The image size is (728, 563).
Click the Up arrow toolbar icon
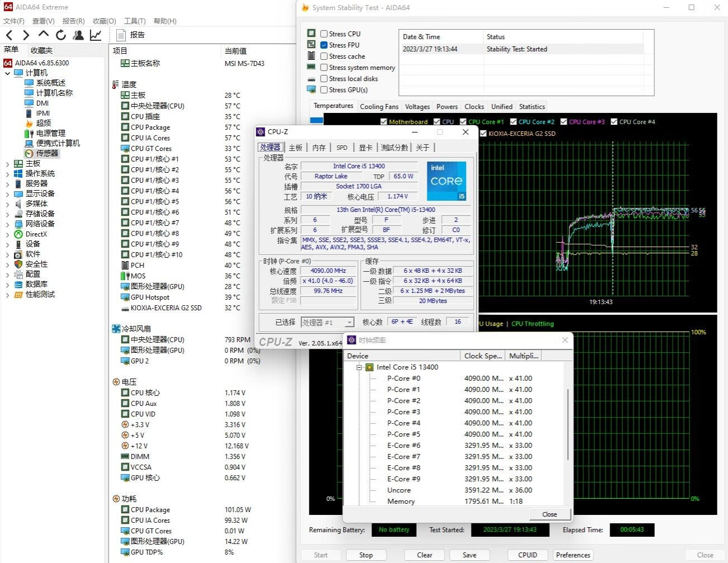pyautogui.click(x=44, y=35)
